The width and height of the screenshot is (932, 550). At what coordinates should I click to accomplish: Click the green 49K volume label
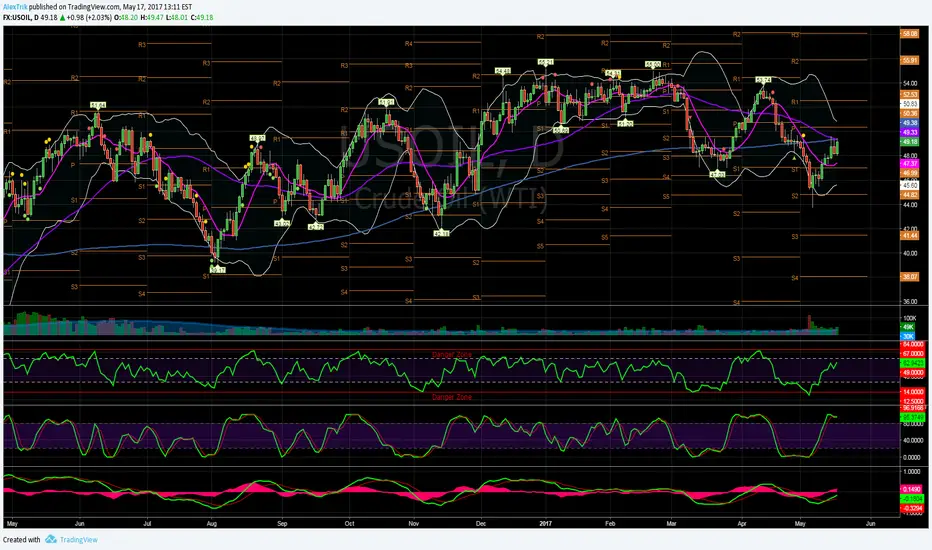point(908,327)
